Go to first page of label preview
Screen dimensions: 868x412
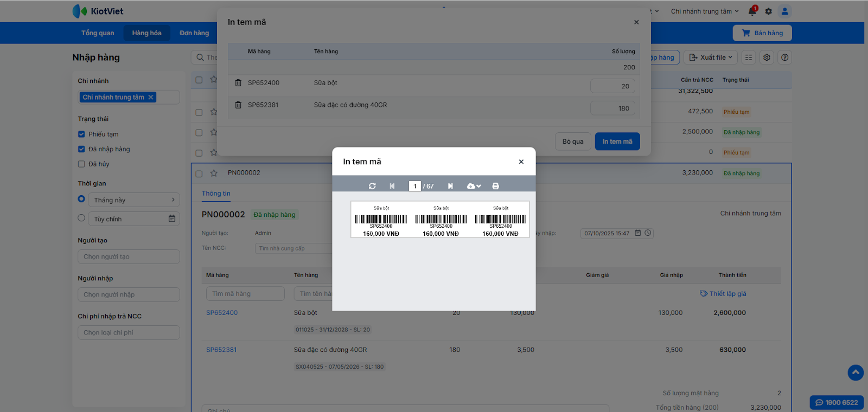(392, 186)
